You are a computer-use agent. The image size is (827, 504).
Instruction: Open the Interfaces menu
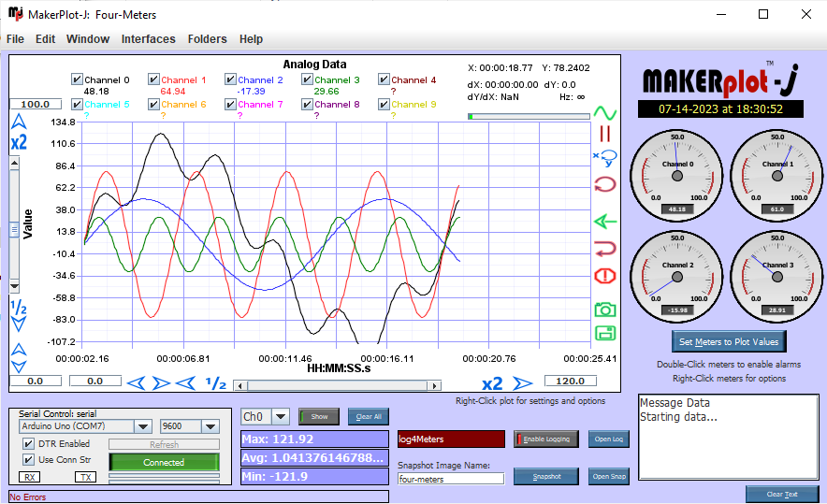tap(148, 39)
